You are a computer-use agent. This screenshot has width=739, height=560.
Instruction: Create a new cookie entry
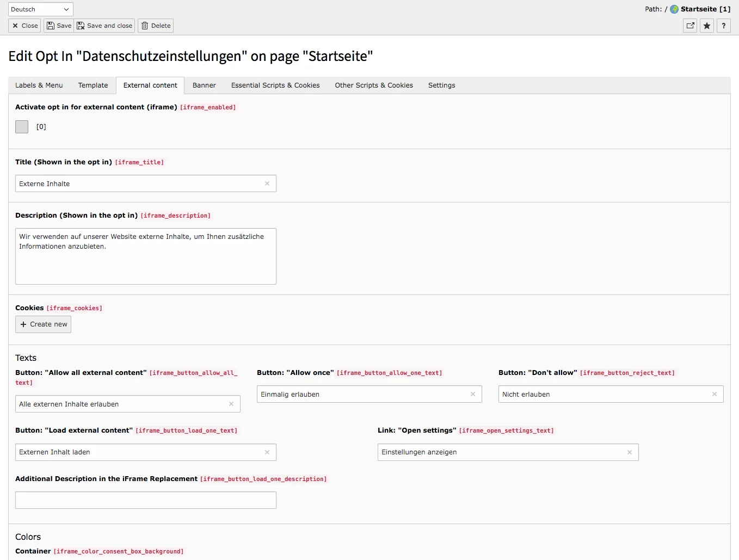pos(43,324)
